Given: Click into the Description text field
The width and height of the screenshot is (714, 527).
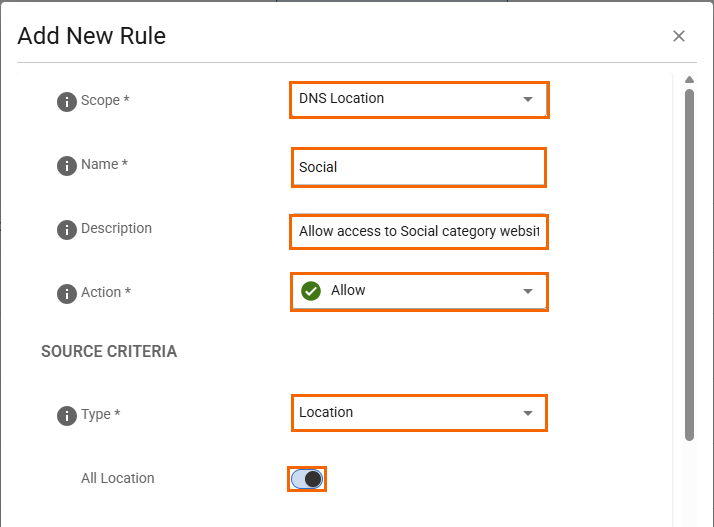Looking at the screenshot, I should (x=418, y=231).
